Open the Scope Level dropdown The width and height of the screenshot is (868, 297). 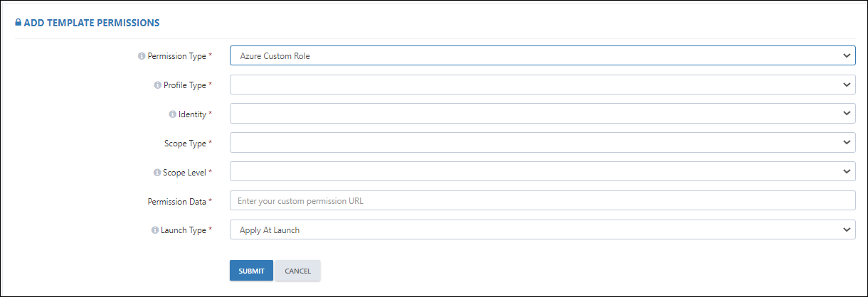543,172
